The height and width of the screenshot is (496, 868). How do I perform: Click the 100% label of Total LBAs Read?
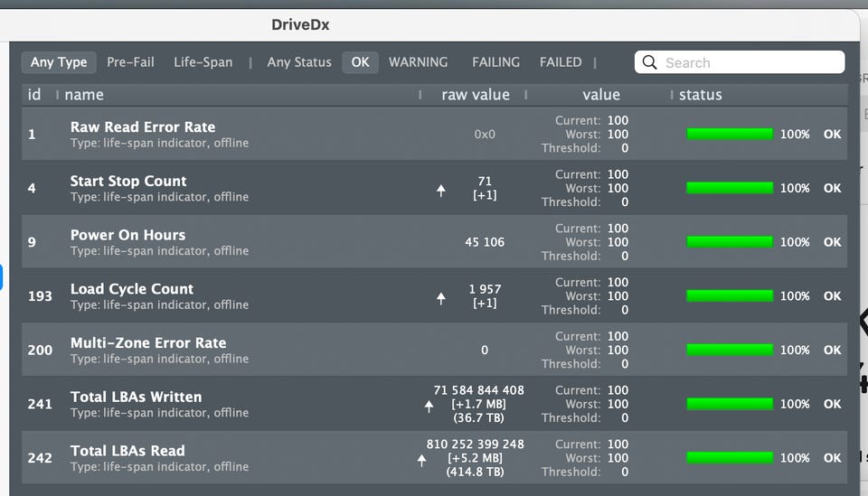[x=795, y=458]
